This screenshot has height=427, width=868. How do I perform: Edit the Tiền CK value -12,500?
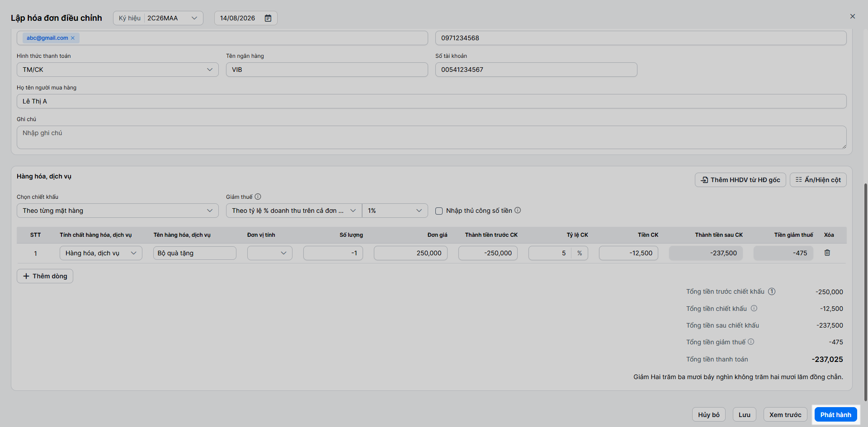click(x=628, y=253)
